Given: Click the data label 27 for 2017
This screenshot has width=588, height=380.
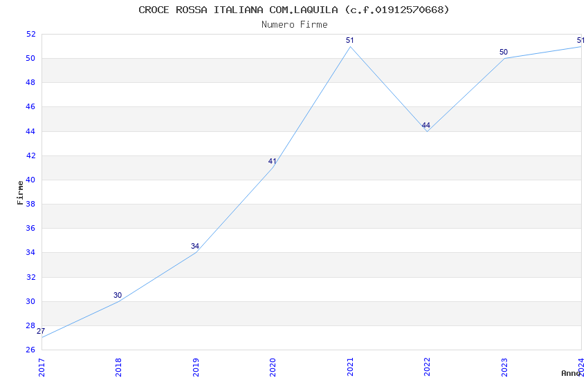Looking at the screenshot, I should click(x=41, y=332).
